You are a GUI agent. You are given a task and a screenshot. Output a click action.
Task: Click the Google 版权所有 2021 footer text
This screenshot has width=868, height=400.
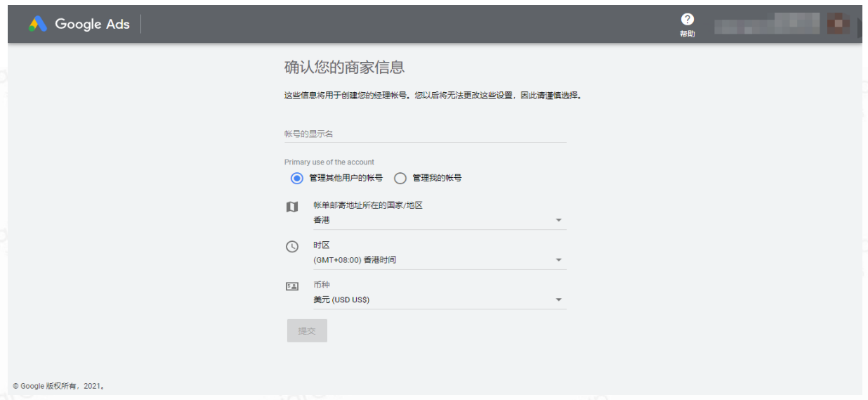[58, 386]
